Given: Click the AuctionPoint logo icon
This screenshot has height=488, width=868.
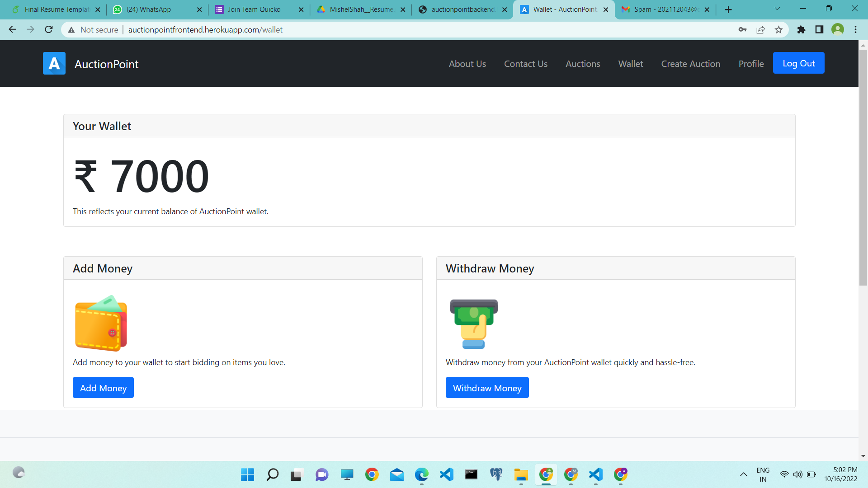Looking at the screenshot, I should (x=54, y=63).
